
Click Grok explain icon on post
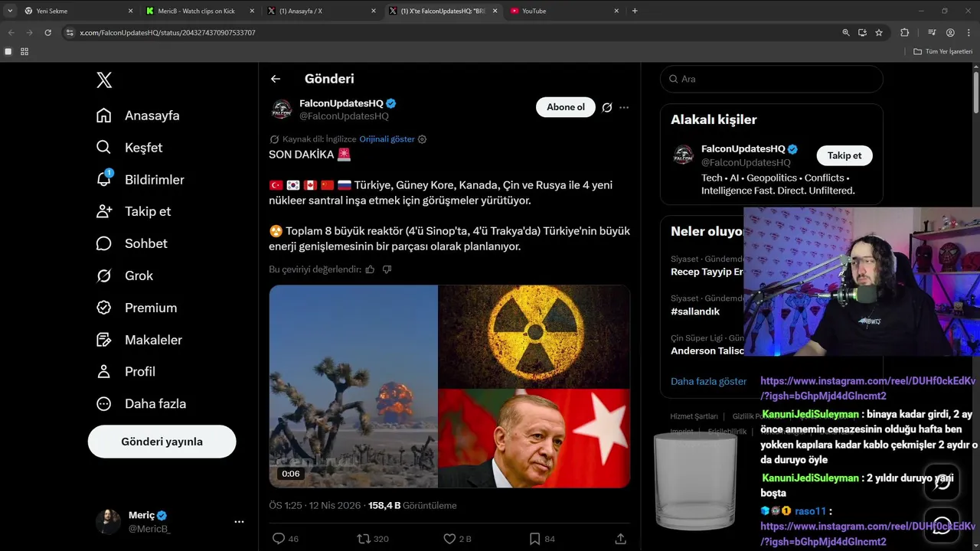click(x=607, y=108)
